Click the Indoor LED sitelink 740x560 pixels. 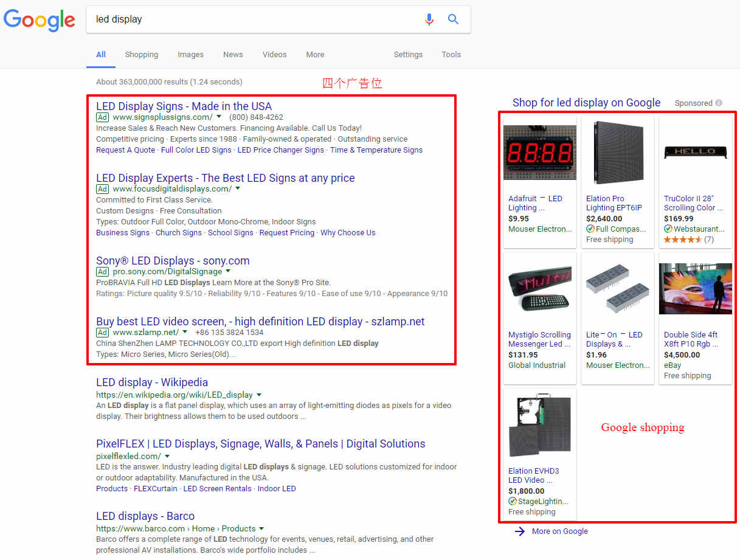point(277,488)
